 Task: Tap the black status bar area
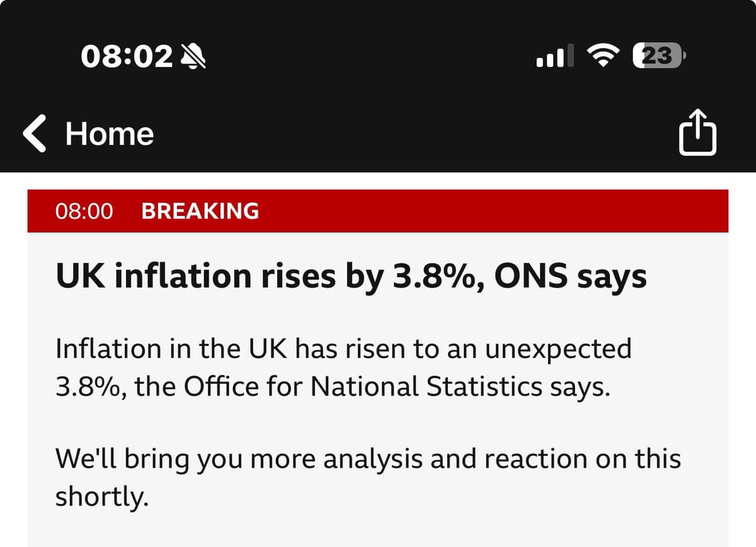[378, 57]
